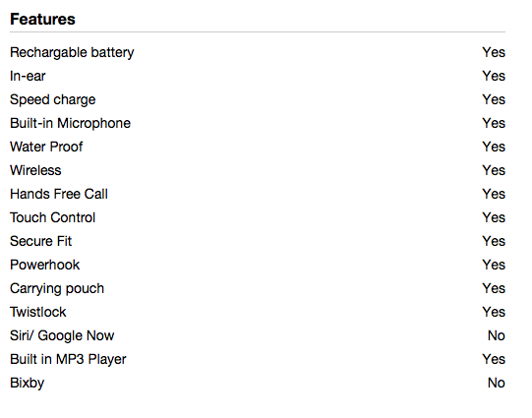Click the No value for Bixby
The height and width of the screenshot is (418, 532).
(x=497, y=383)
